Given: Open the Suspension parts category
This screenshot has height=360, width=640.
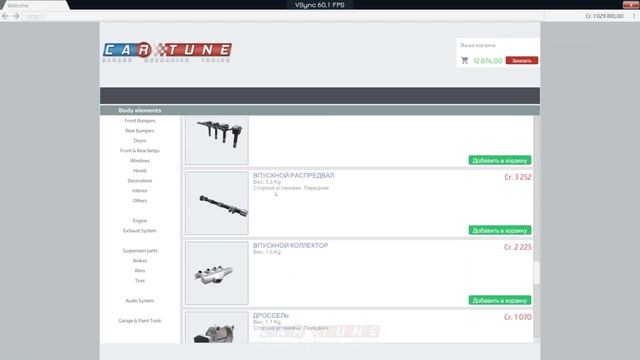Looking at the screenshot, I should pyautogui.click(x=140, y=251).
